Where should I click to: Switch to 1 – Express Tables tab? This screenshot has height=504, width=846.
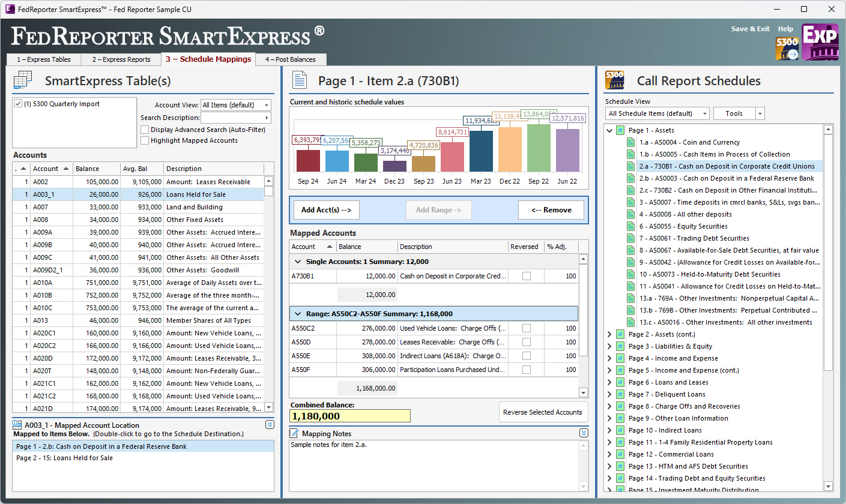click(x=44, y=59)
